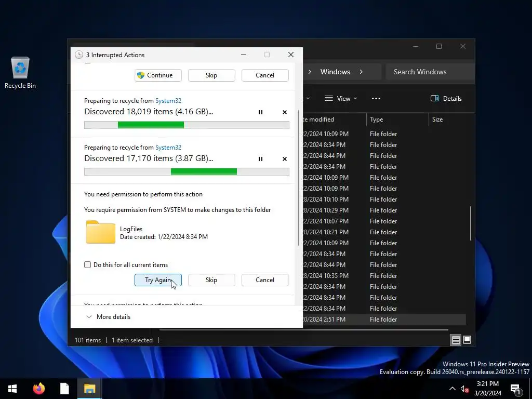Click Continue with the shield icon
The image size is (532, 399).
point(158,75)
